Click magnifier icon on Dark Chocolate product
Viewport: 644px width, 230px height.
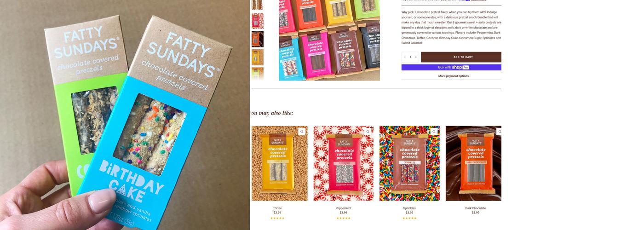coord(500,132)
